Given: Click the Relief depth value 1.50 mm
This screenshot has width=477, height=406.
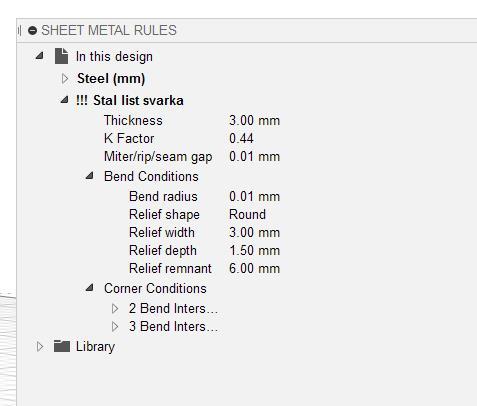Looking at the screenshot, I should [x=254, y=251].
